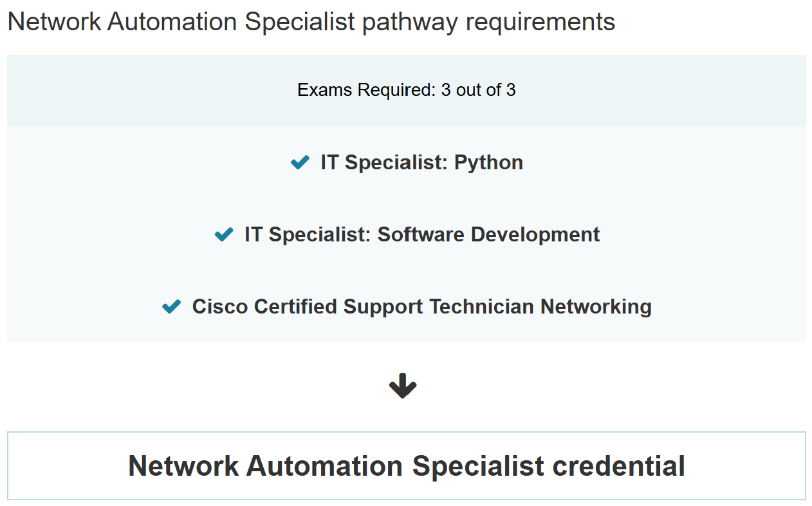Toggle completion status for IT Specialist: Software Development

pos(224,234)
